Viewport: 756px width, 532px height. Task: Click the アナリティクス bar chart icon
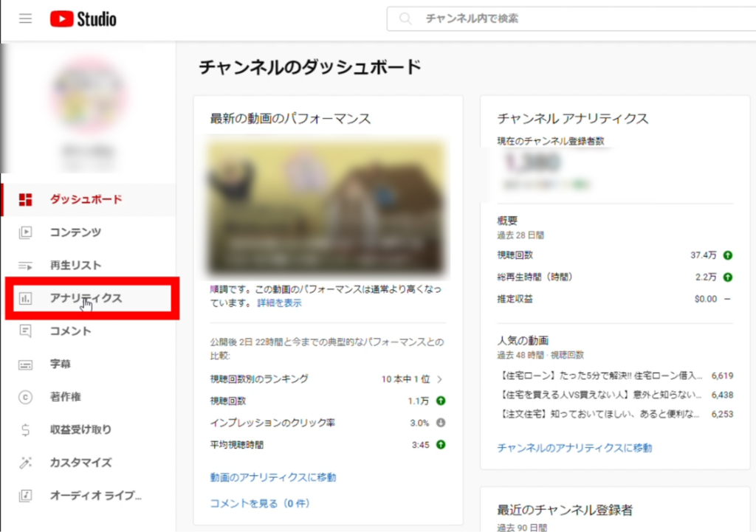[x=26, y=298]
